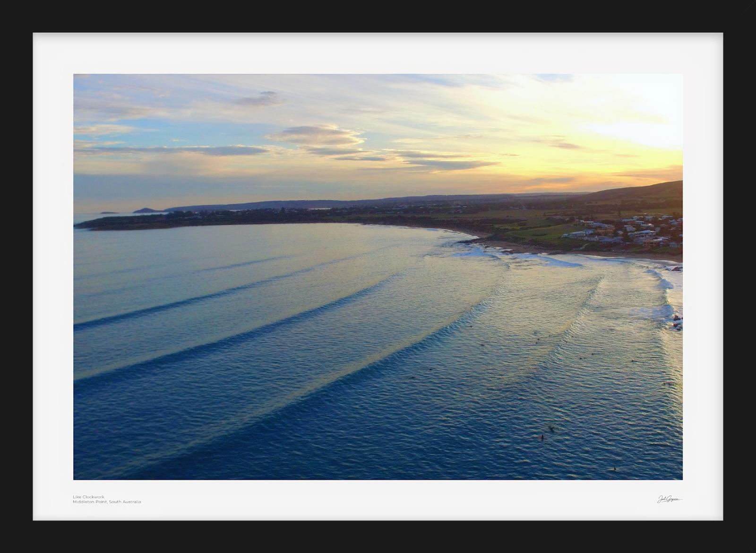
Task: Click the "Middleton Point, South Australia" caption
Action: [107, 502]
